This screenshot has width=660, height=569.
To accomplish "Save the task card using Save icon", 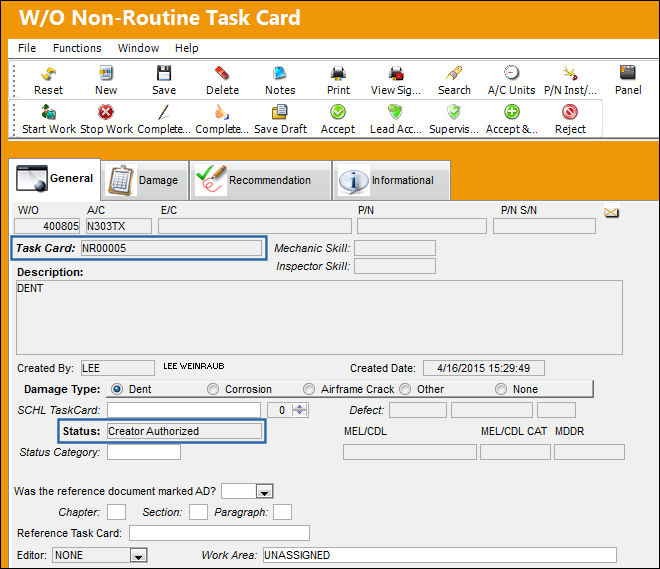I will pos(164,73).
